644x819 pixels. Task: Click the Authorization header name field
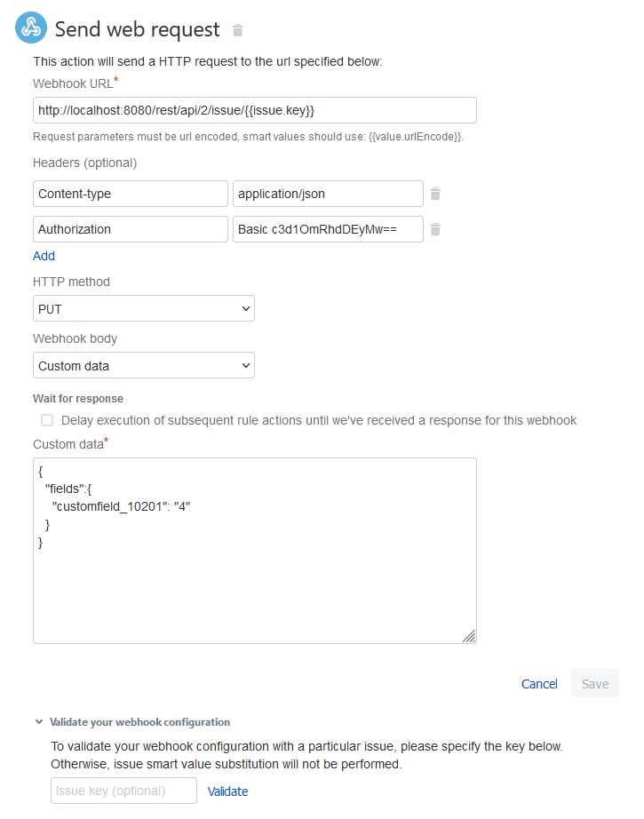pyautogui.click(x=131, y=229)
